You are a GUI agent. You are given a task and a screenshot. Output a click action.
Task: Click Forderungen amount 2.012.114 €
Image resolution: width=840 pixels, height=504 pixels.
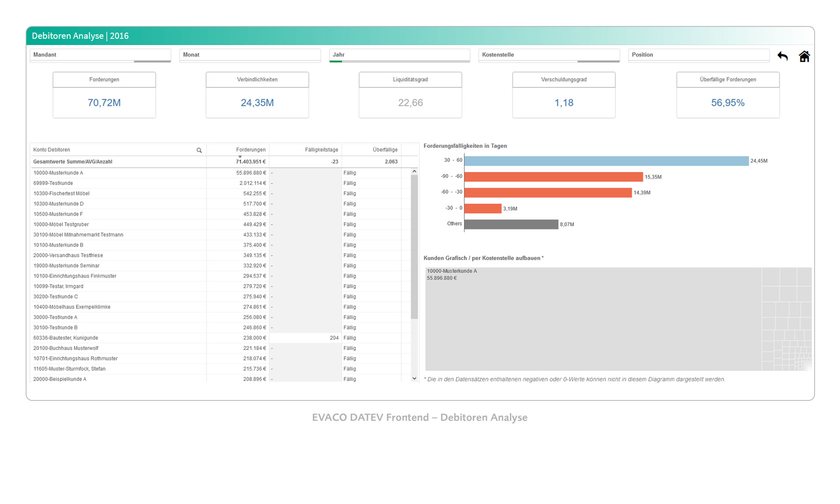click(x=252, y=183)
